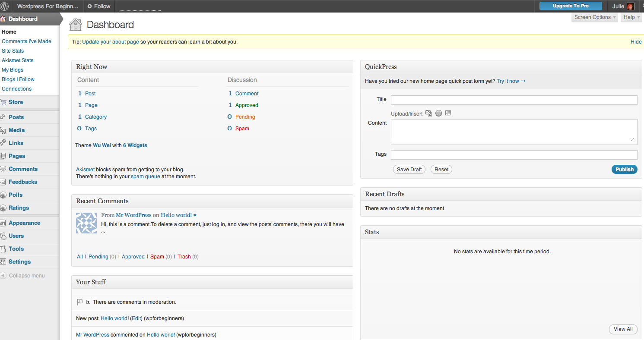The image size is (644, 340).
Task: Open Site Stats in the sidebar
Action: (13, 51)
